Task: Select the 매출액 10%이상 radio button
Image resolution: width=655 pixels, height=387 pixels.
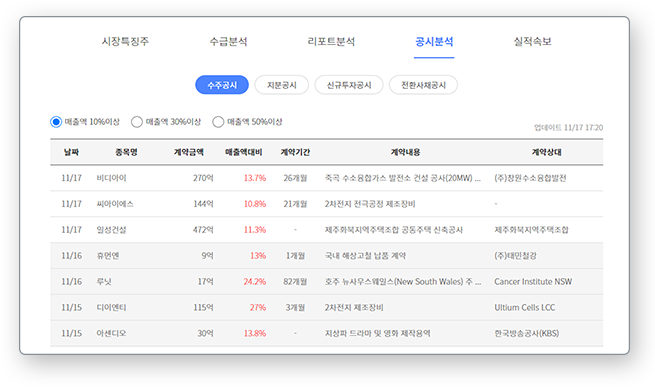Action: [56, 122]
